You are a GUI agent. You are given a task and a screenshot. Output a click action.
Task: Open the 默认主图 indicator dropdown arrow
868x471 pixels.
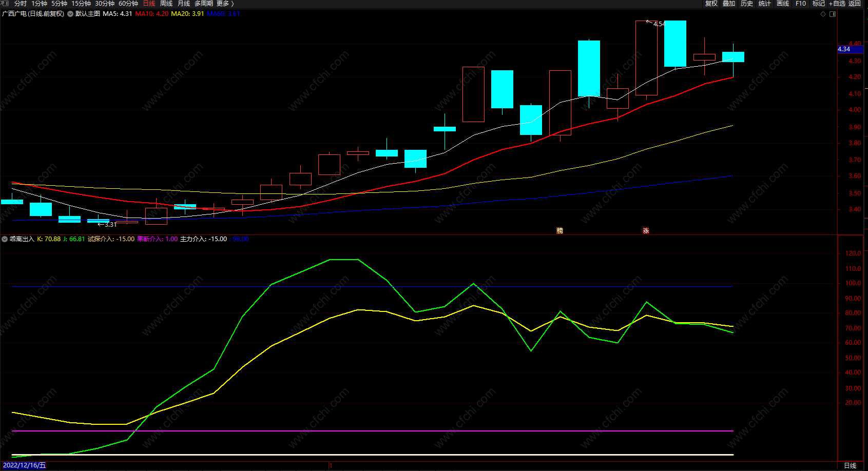[x=70, y=14]
